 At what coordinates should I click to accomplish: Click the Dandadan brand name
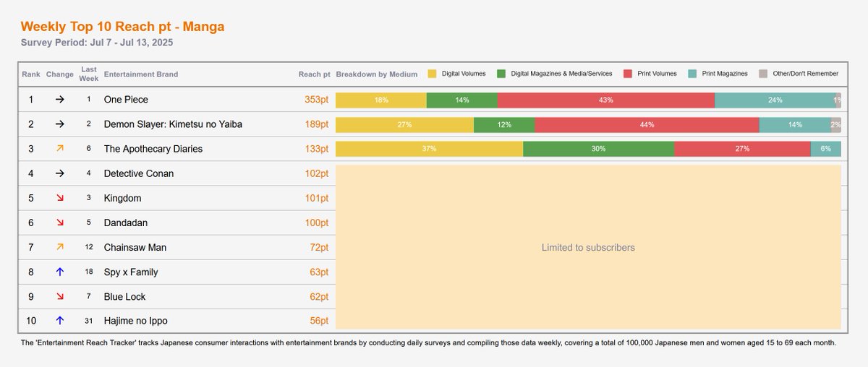(126, 223)
